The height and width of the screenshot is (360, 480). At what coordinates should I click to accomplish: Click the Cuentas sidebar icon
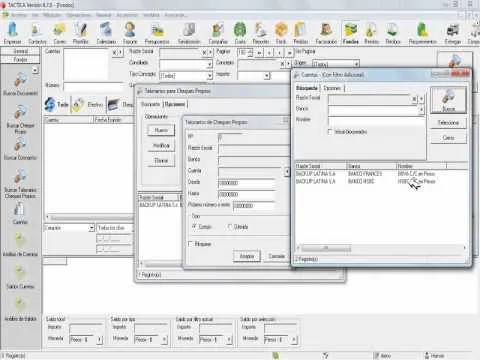20,213
